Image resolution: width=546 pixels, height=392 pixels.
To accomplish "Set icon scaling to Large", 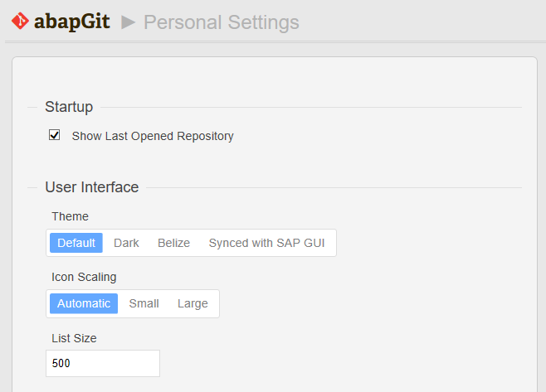I will click(x=193, y=303).
